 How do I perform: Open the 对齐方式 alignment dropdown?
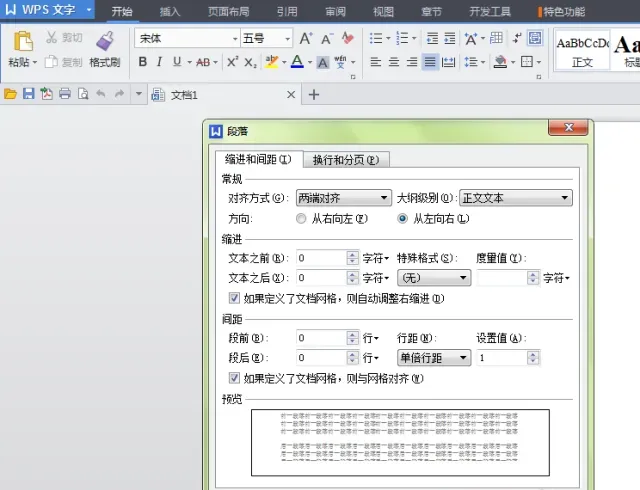pyautogui.click(x=344, y=198)
